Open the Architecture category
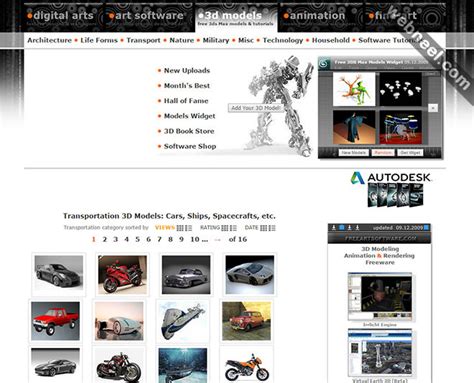This screenshot has width=474, height=383. point(49,40)
